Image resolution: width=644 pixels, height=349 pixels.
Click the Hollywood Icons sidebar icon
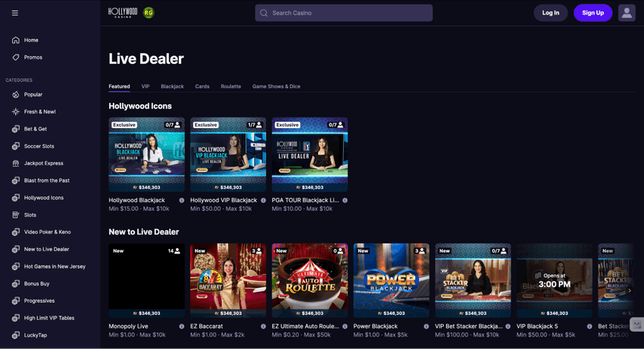[16, 198]
